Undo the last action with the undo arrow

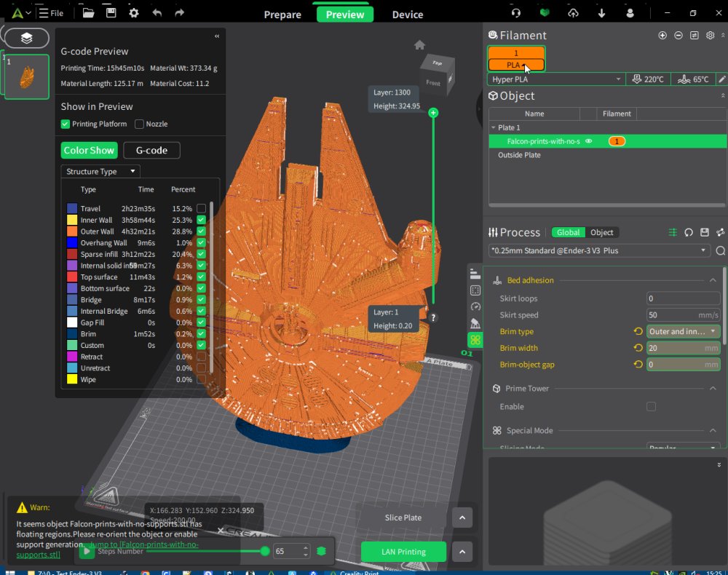[x=157, y=13]
